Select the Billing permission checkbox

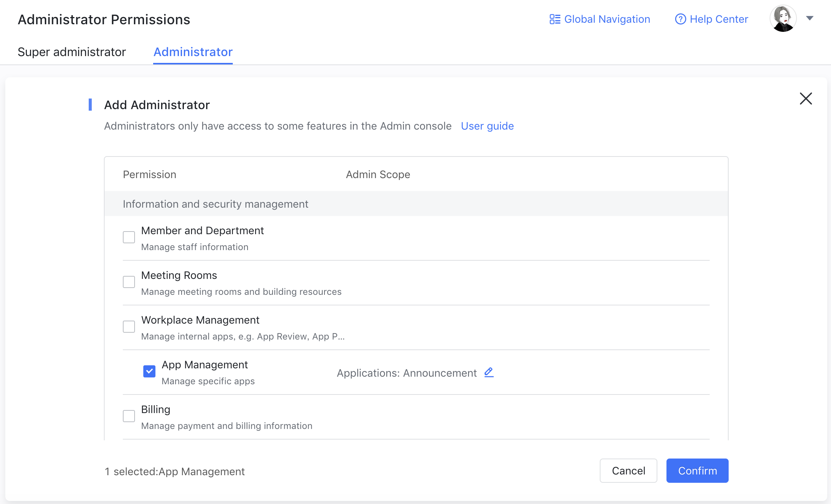129,416
